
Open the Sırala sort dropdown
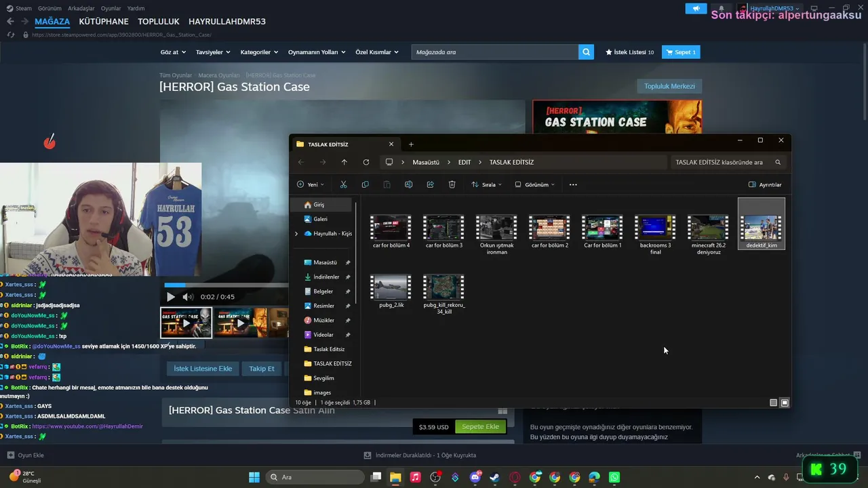[x=486, y=184]
